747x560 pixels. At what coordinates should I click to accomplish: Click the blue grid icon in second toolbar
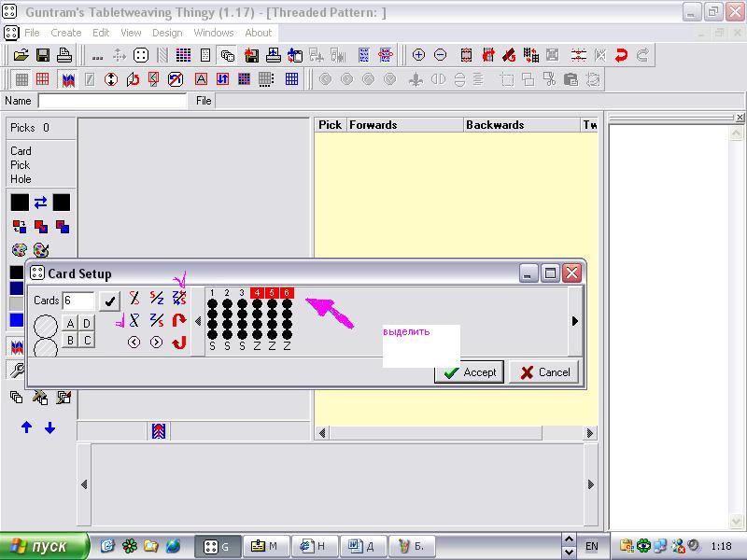291,79
